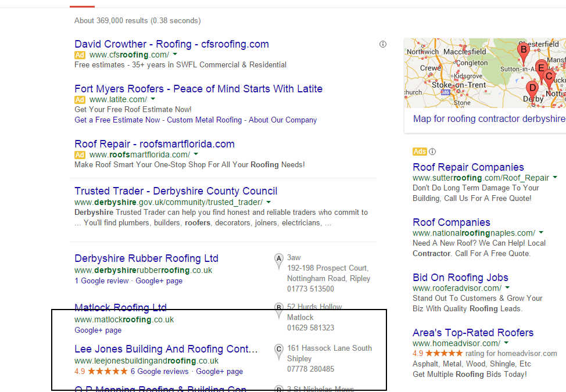566x392 pixels.
Task: Click the Ad badge under Roof Repair result
Action: point(80,155)
